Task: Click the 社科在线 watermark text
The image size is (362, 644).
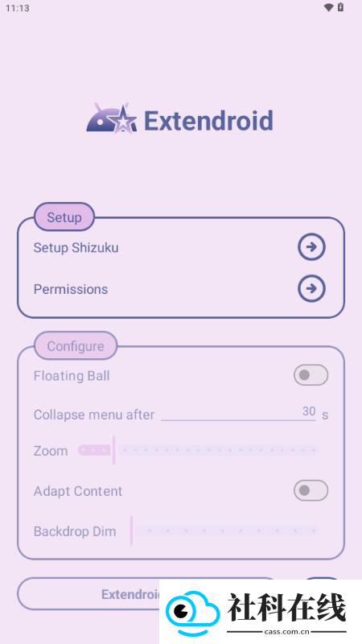Action: (x=287, y=608)
